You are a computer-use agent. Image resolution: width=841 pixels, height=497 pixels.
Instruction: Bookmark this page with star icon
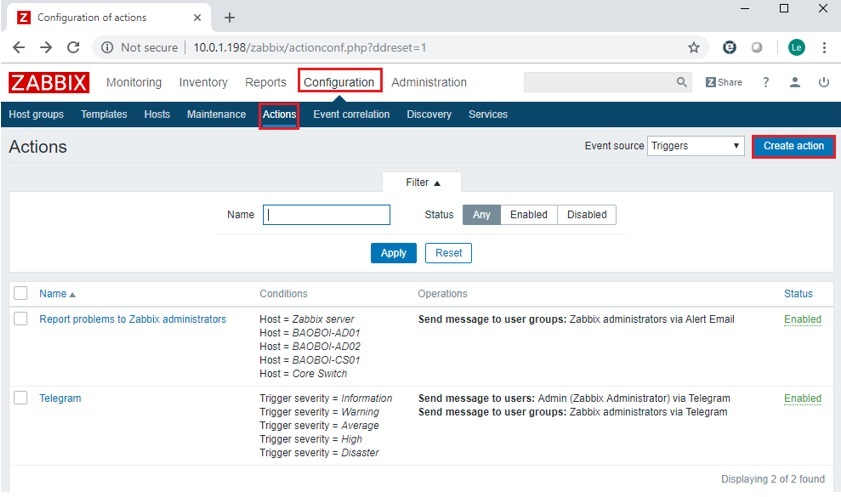[x=694, y=47]
